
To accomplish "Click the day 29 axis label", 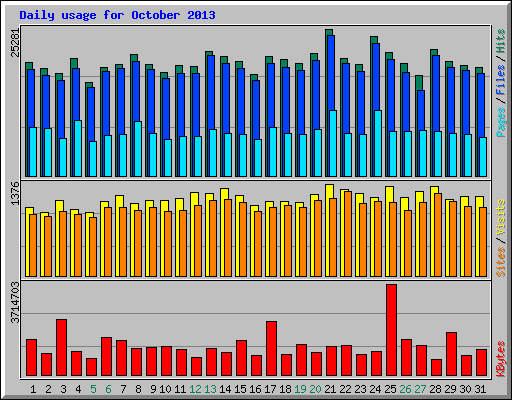I will (450, 389).
